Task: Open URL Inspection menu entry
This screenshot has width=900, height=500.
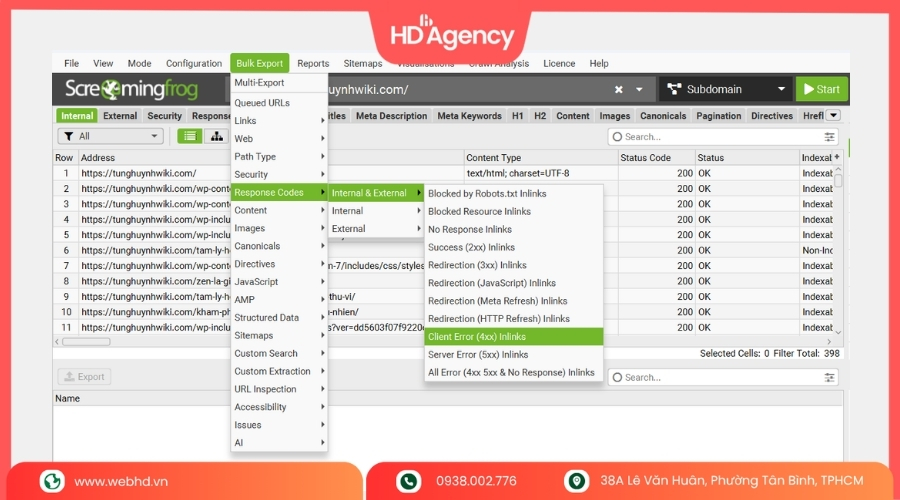Action: (279, 389)
